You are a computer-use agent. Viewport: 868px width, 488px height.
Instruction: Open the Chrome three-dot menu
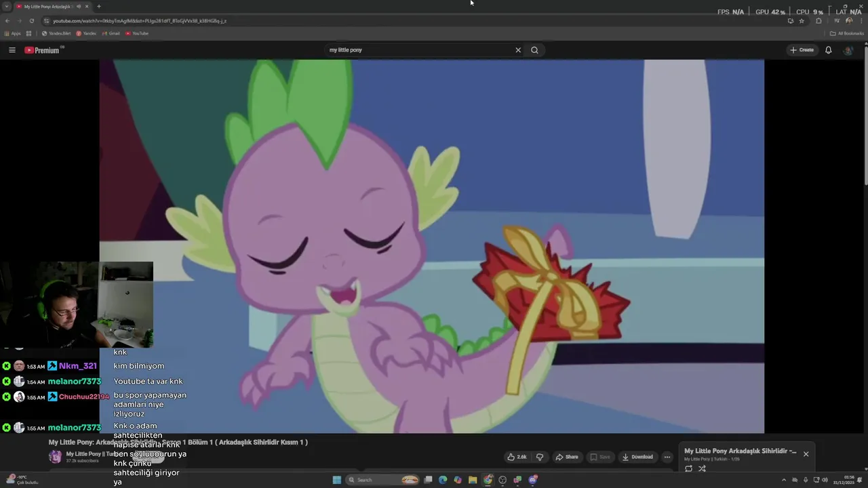(861, 21)
